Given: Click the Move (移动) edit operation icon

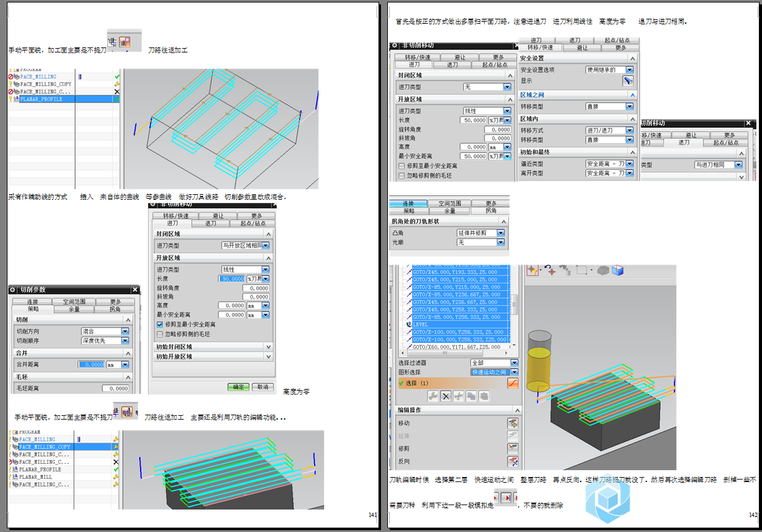Looking at the screenshot, I should (x=513, y=423).
